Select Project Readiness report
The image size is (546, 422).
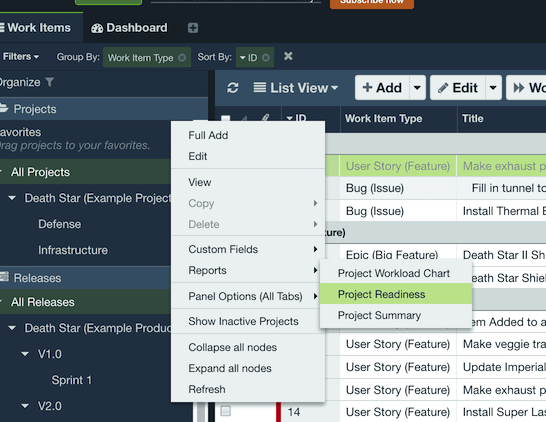coord(396,294)
